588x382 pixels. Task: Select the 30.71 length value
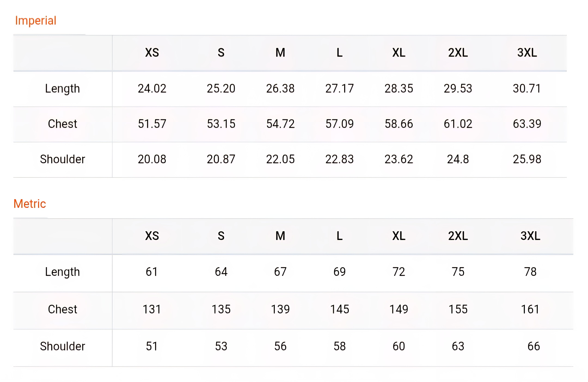pos(527,88)
